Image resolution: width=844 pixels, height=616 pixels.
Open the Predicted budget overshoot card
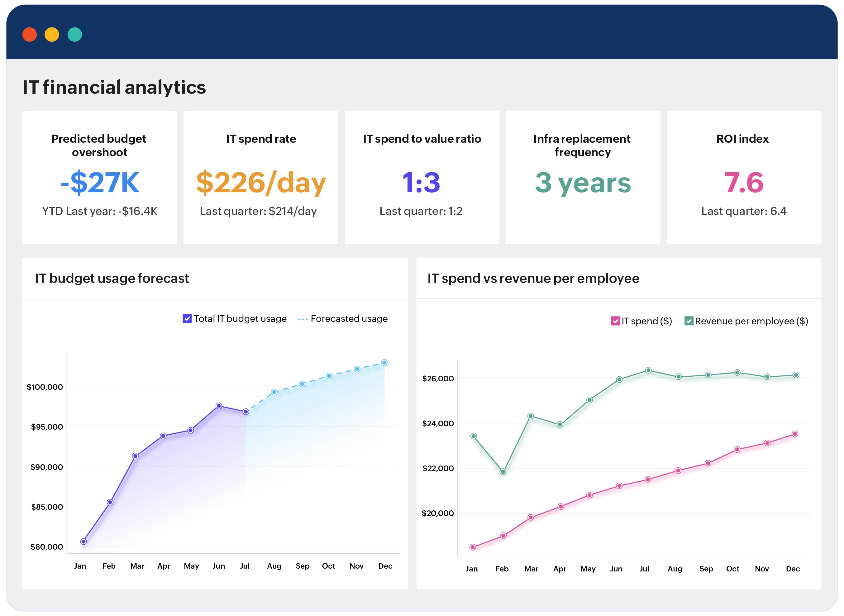(99, 177)
